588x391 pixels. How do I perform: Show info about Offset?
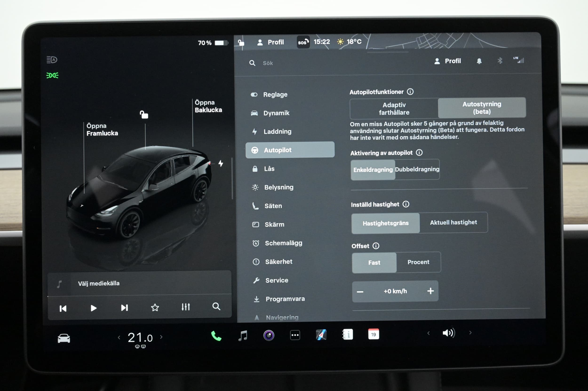pos(376,246)
